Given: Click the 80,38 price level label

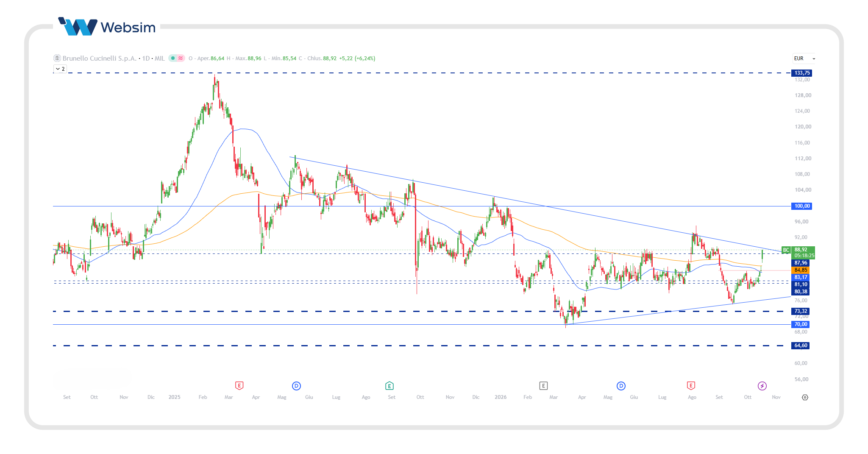Looking at the screenshot, I should coord(801,292).
